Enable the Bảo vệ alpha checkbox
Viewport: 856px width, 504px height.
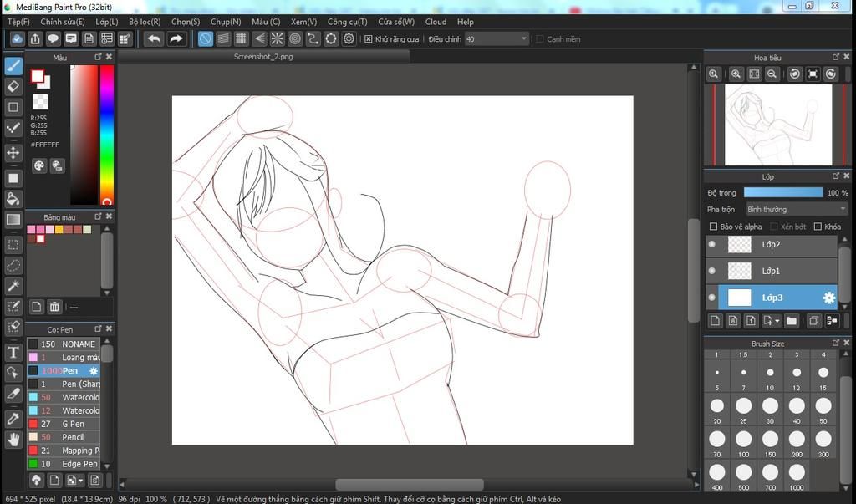click(x=713, y=227)
